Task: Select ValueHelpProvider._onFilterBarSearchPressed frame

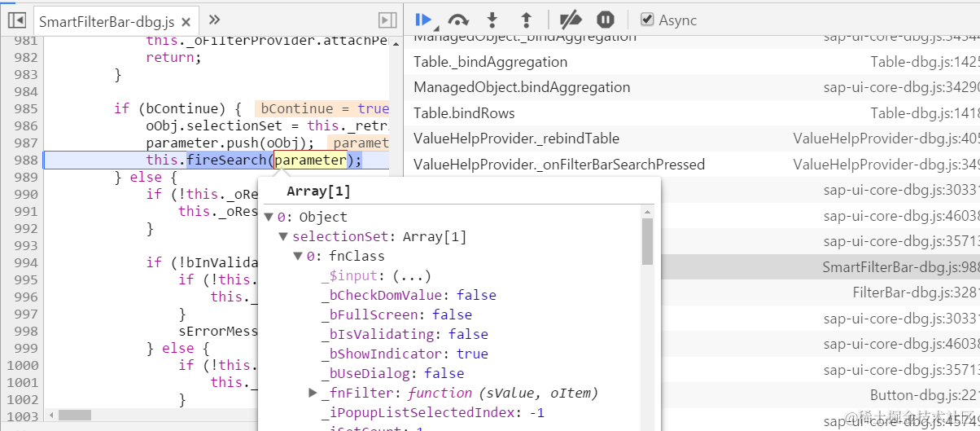Action: [x=559, y=165]
